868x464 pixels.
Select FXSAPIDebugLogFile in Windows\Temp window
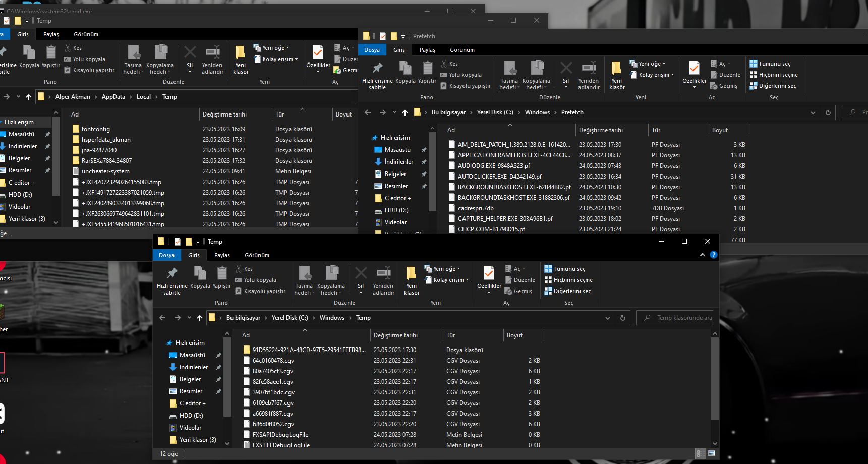(x=280, y=435)
